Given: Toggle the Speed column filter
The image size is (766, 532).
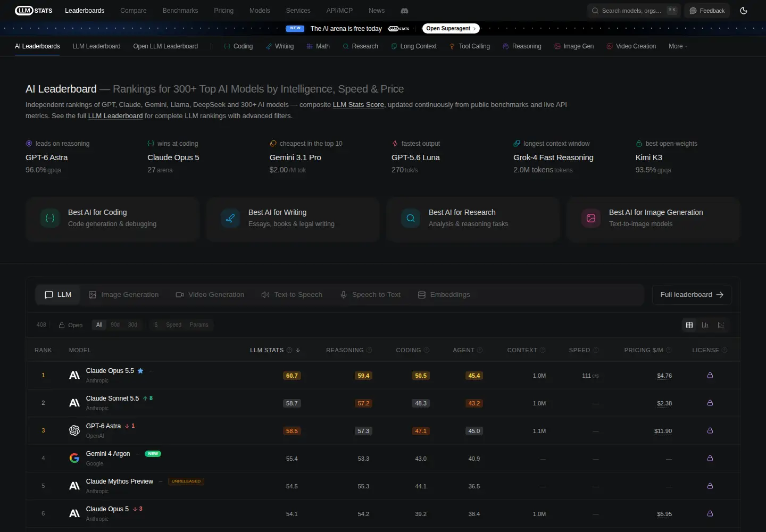Looking at the screenshot, I should click(x=173, y=325).
